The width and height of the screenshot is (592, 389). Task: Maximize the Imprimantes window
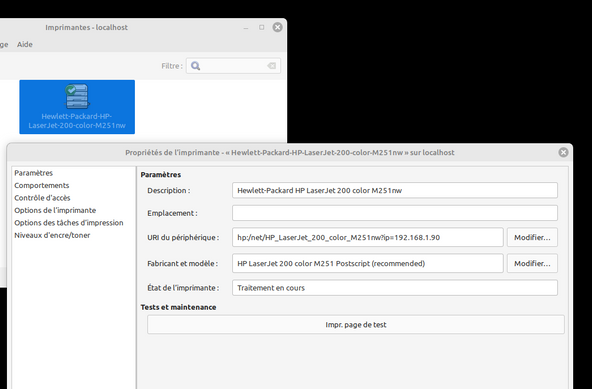(262, 27)
